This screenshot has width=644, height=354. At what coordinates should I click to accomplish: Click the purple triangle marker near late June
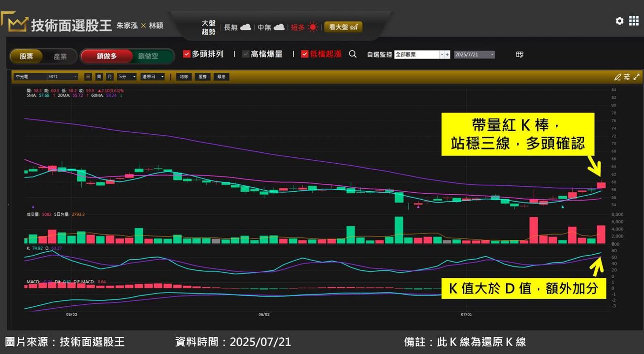(418, 207)
